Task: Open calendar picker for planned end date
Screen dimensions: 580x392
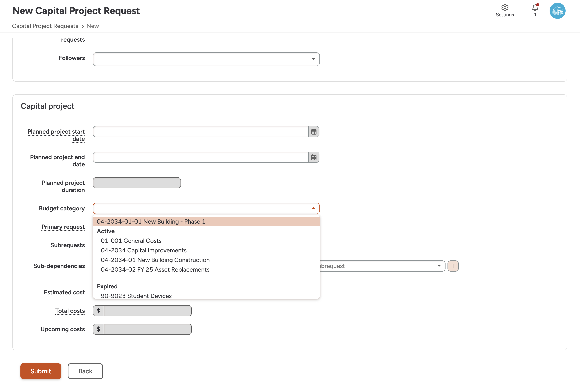Action: coord(314,157)
